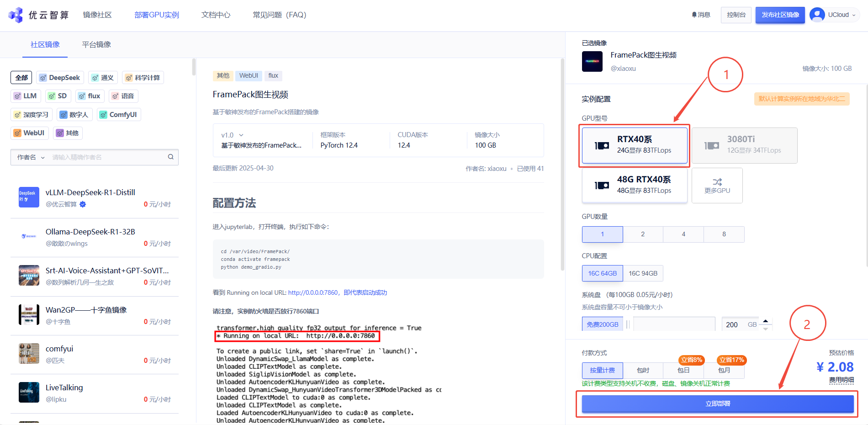This screenshot has width=868, height=425.
Task: Open 文档中心 in top navigation
Action: pos(216,15)
